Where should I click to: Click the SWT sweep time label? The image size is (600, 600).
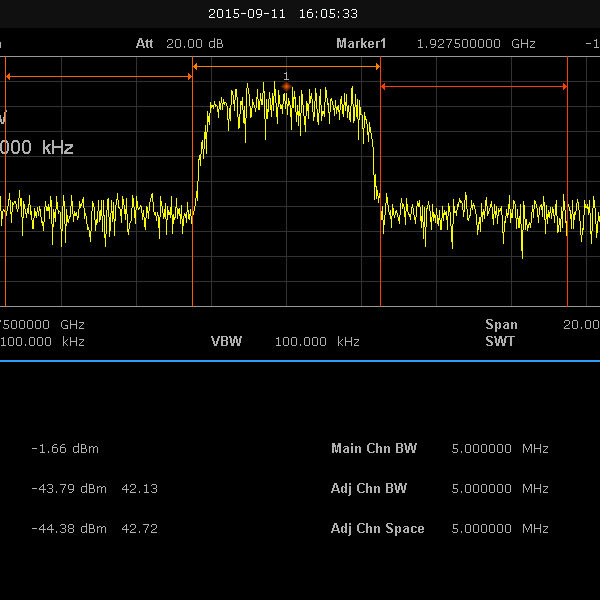(499, 341)
